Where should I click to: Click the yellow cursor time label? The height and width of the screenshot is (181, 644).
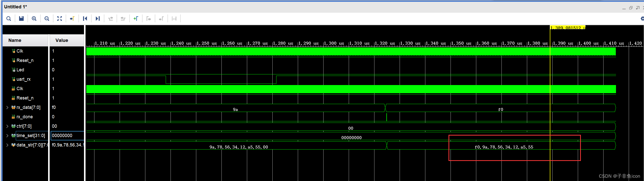click(568, 27)
